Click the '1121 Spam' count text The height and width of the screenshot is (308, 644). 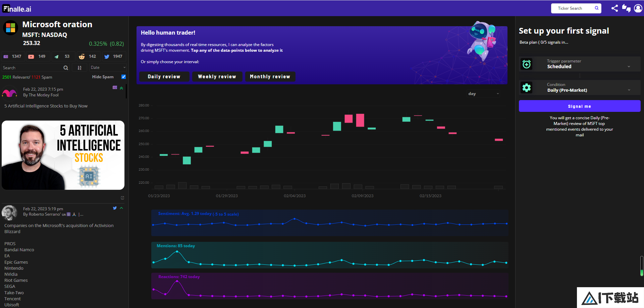point(42,77)
